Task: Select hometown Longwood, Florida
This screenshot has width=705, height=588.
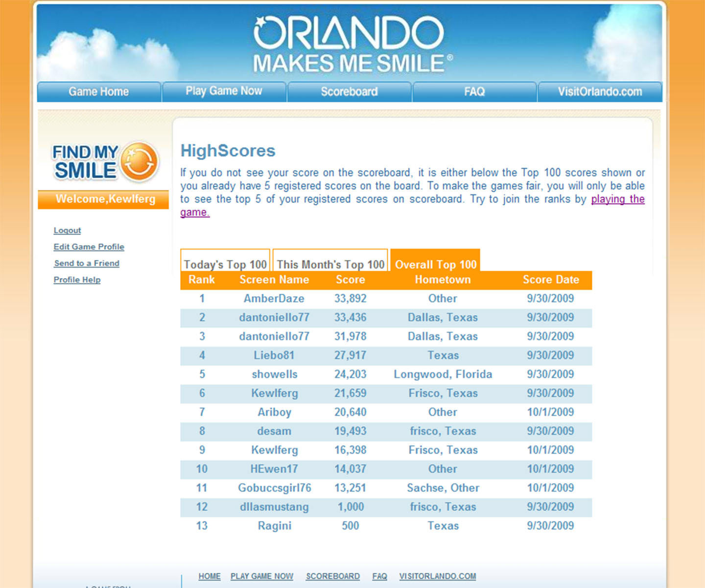Action: point(443,375)
